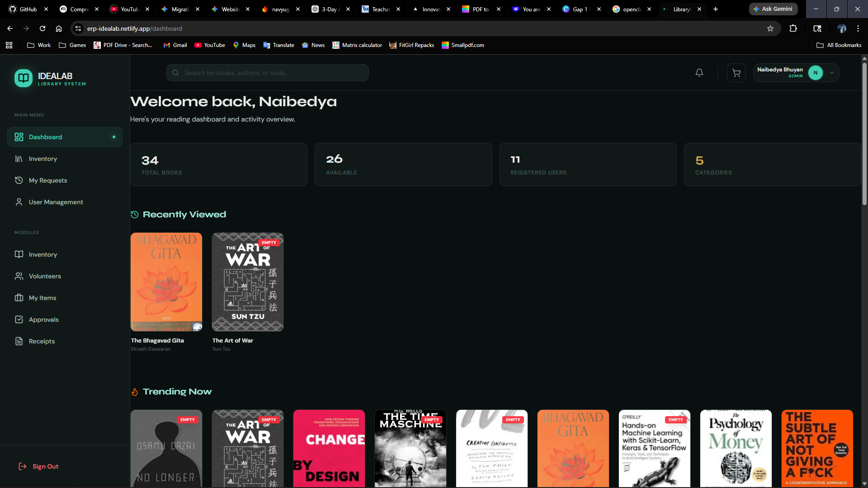Viewport: 868px width, 488px height.
Task: Click the Sign Out arrow icon
Action: pos(22,466)
